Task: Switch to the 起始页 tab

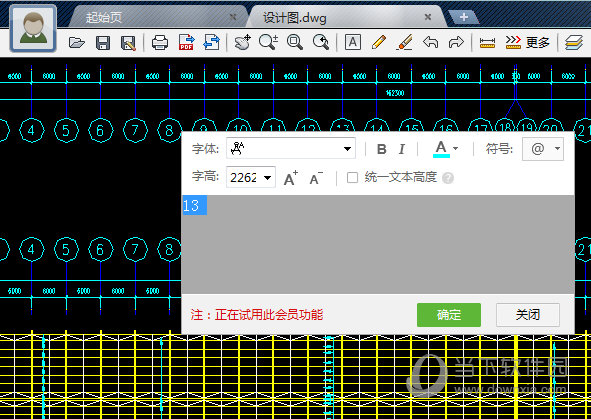Action: (104, 17)
